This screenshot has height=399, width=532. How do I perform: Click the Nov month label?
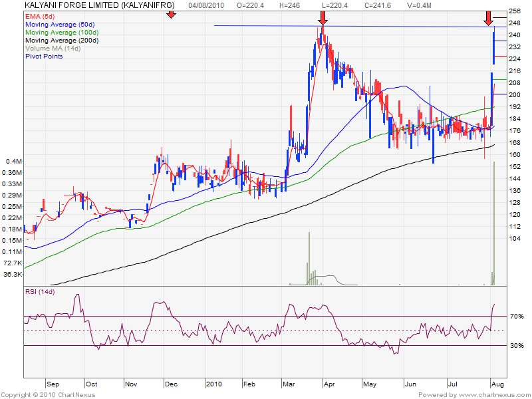point(131,384)
